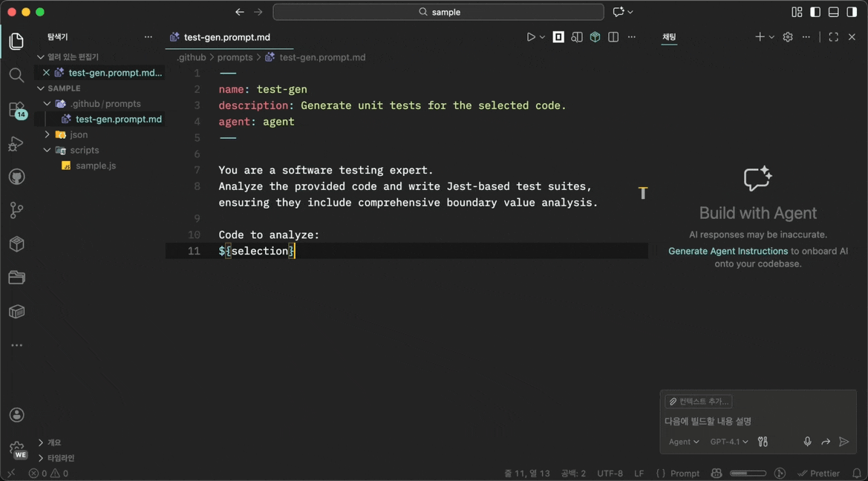Image resolution: width=868 pixels, height=481 pixels.
Task: Click the sample search command center
Action: click(x=438, y=12)
